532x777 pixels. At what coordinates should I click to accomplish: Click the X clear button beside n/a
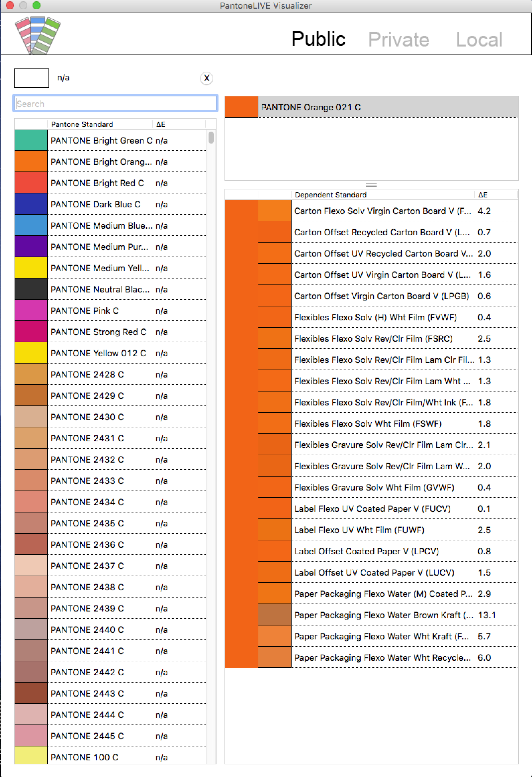[207, 78]
